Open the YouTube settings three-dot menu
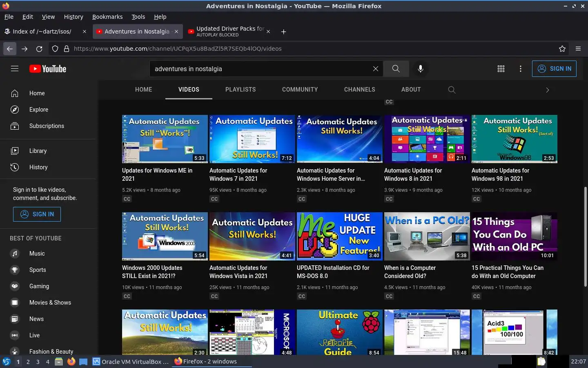Image resolution: width=588 pixels, height=368 pixels. click(x=520, y=69)
